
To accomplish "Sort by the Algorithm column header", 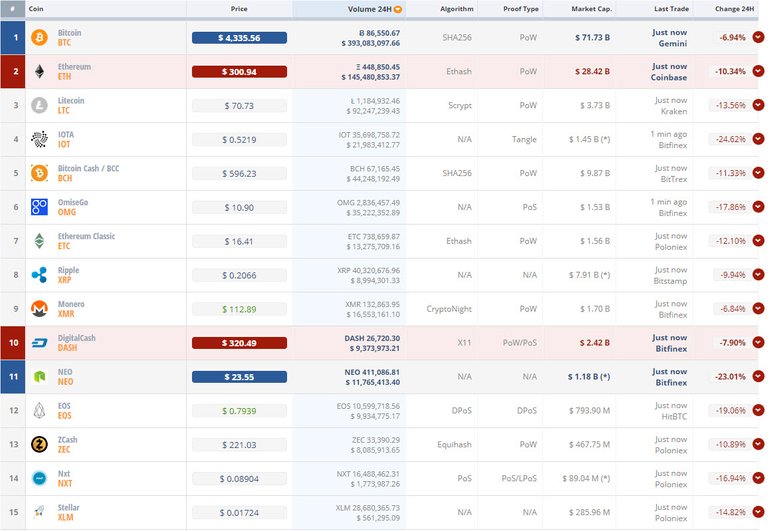I will (456, 9).
